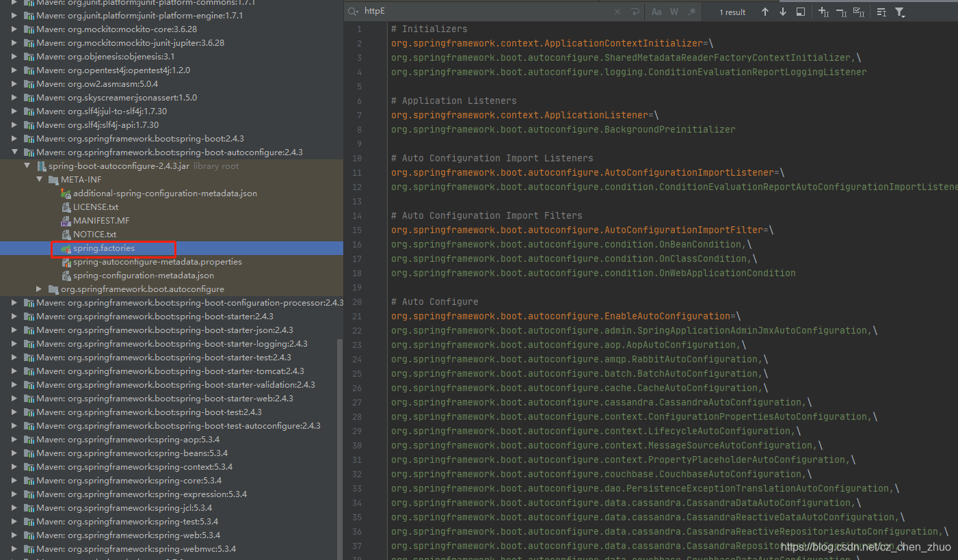Click the '1 result' search count label
958x560 pixels.
click(x=732, y=12)
